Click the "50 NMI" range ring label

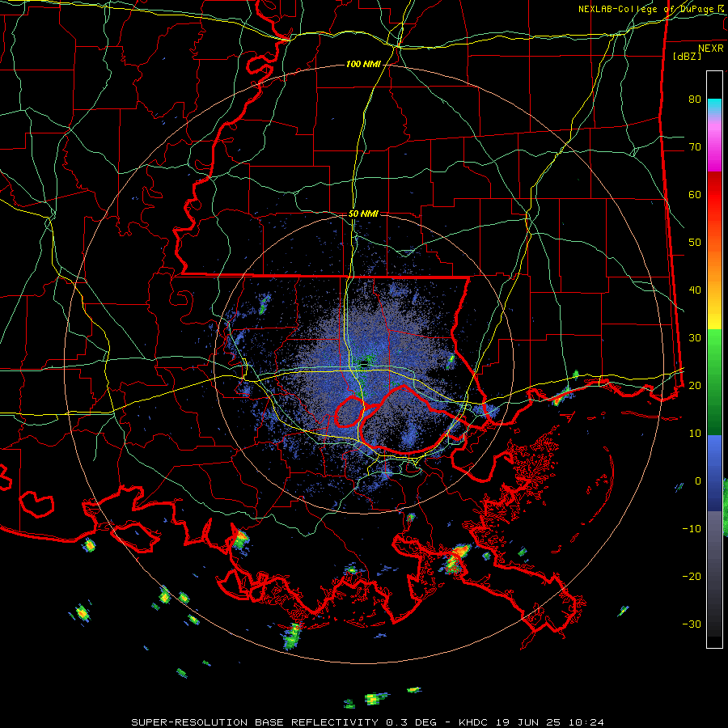point(363,214)
